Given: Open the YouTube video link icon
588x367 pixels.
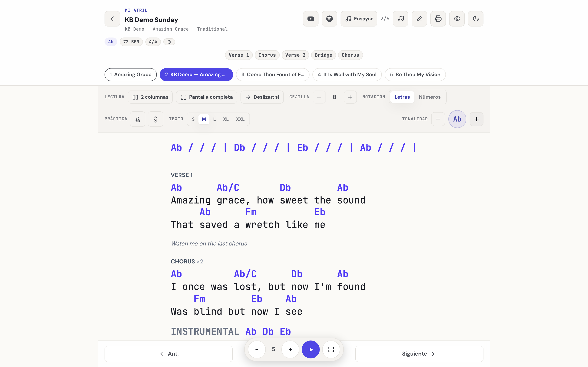Looking at the screenshot, I should click(311, 19).
